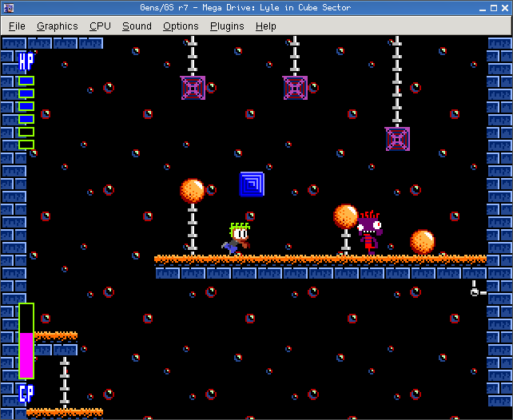Open the CPU menu

tap(100, 26)
